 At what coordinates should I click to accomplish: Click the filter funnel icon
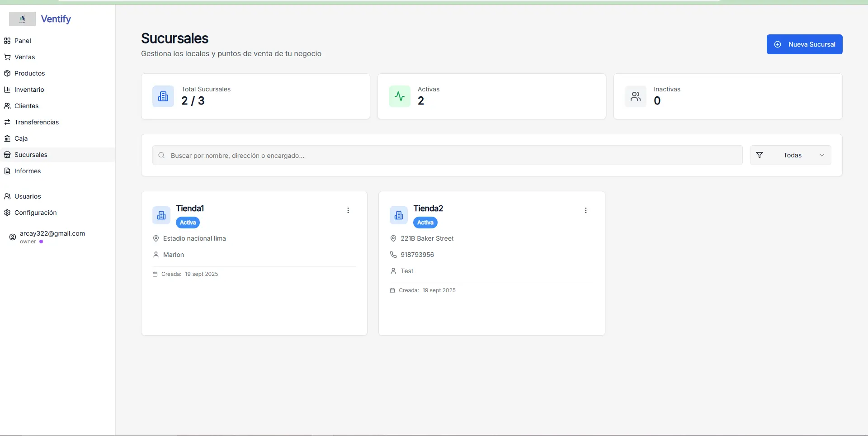coord(759,155)
